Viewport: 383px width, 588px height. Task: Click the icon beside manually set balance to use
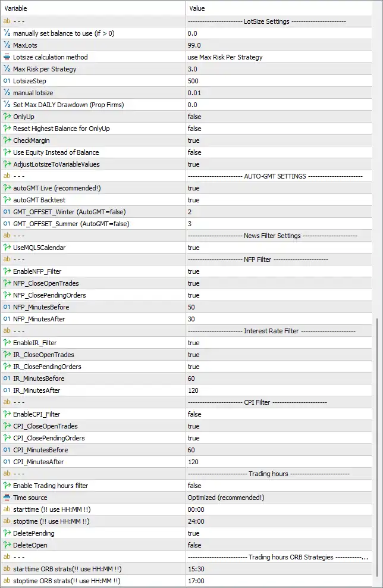pyautogui.click(x=7, y=33)
